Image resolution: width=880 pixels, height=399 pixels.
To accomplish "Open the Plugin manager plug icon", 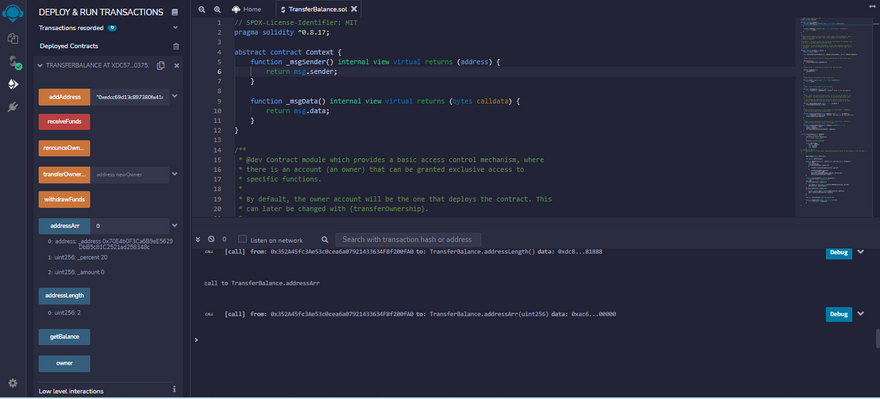I will 13,107.
